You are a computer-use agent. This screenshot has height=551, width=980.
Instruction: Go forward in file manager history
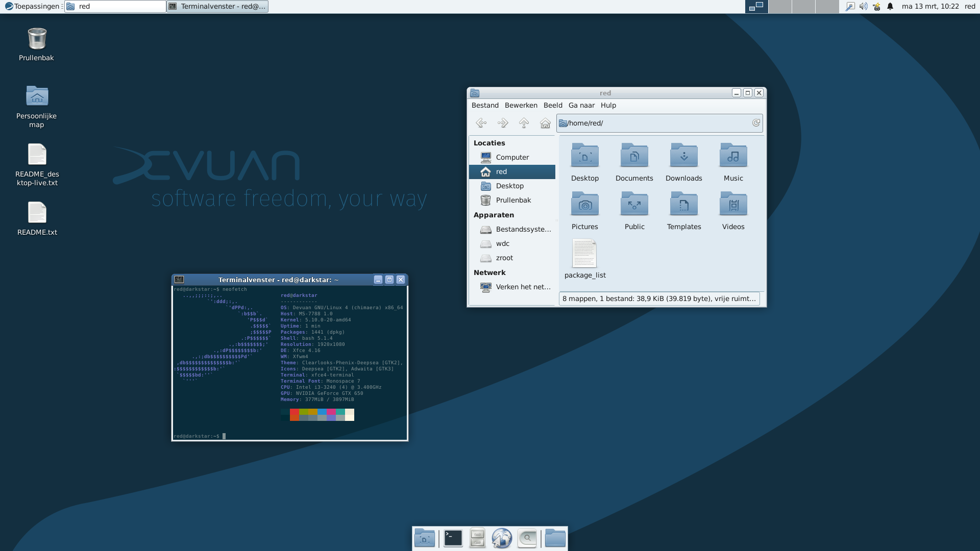tap(503, 123)
